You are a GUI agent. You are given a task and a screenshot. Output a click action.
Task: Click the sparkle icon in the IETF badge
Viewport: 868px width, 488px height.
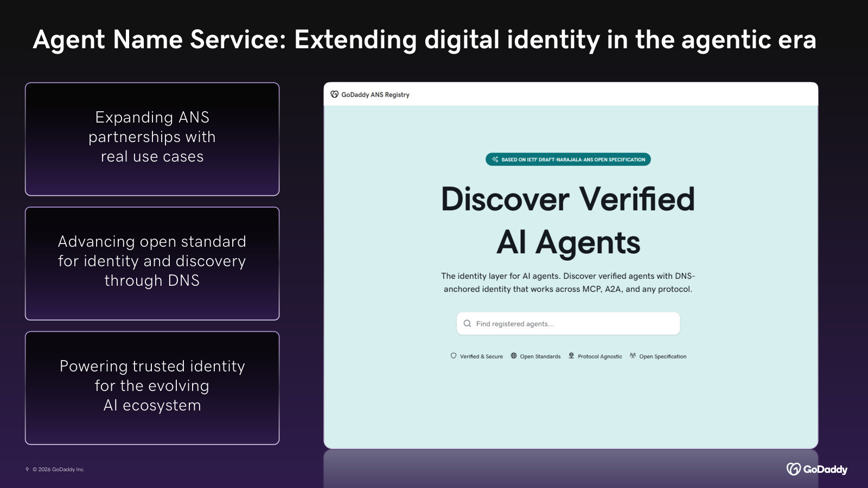coord(495,159)
